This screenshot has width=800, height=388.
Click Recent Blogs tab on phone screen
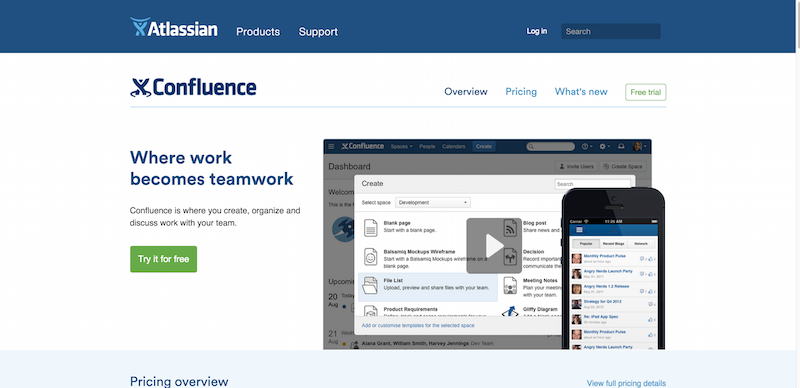click(x=614, y=244)
